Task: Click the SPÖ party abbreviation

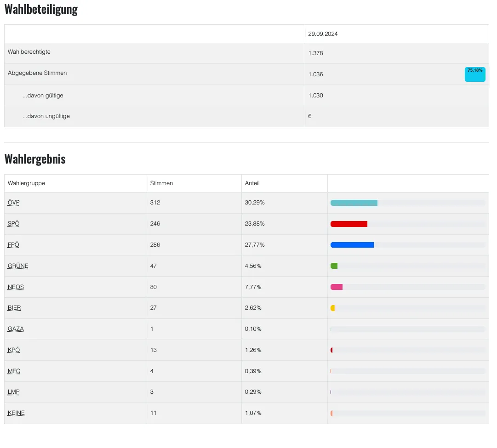Action: coord(14,224)
